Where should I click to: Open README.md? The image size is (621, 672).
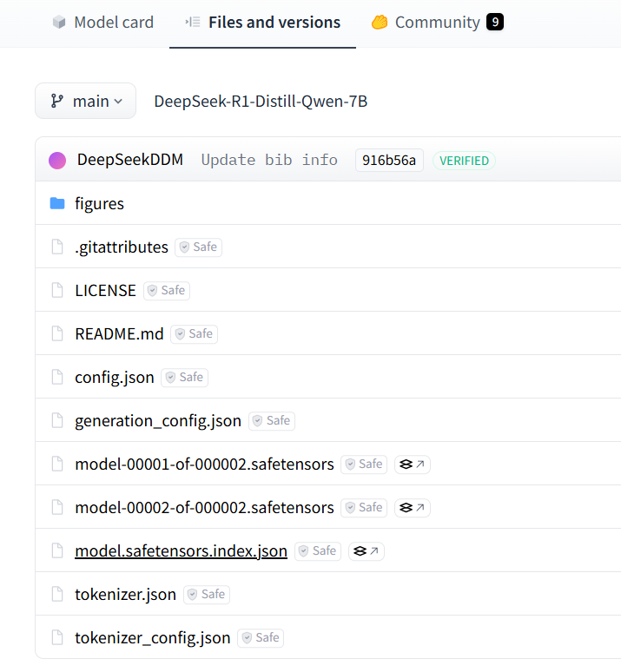[119, 334]
